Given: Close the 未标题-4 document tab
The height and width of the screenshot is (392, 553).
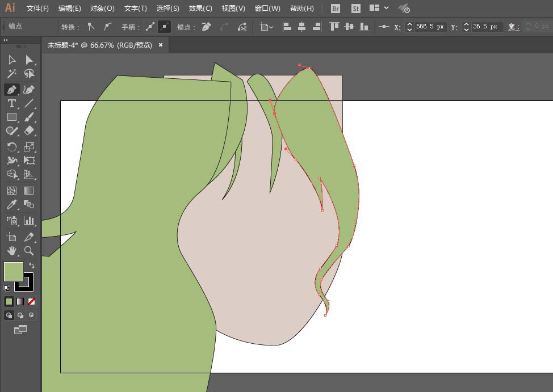Looking at the screenshot, I should (x=161, y=45).
